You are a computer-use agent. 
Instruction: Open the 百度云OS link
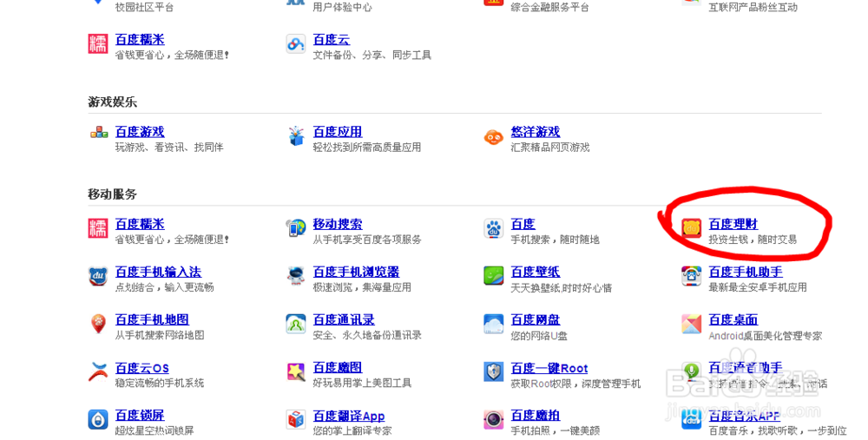(x=141, y=368)
